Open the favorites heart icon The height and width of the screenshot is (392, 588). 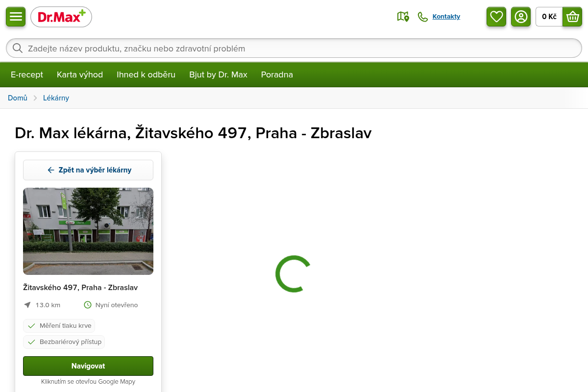(x=496, y=17)
